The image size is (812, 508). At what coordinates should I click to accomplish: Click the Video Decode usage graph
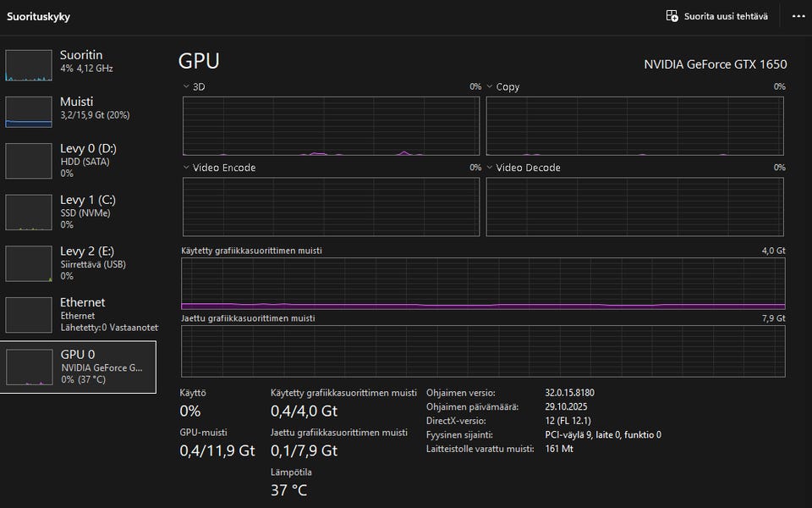pyautogui.click(x=635, y=207)
